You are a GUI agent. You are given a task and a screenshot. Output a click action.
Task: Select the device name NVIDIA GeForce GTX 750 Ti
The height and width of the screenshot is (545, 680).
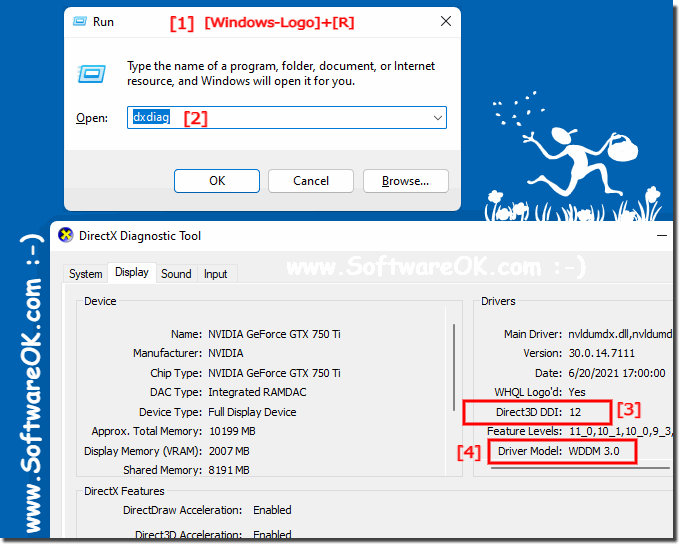pos(274,334)
